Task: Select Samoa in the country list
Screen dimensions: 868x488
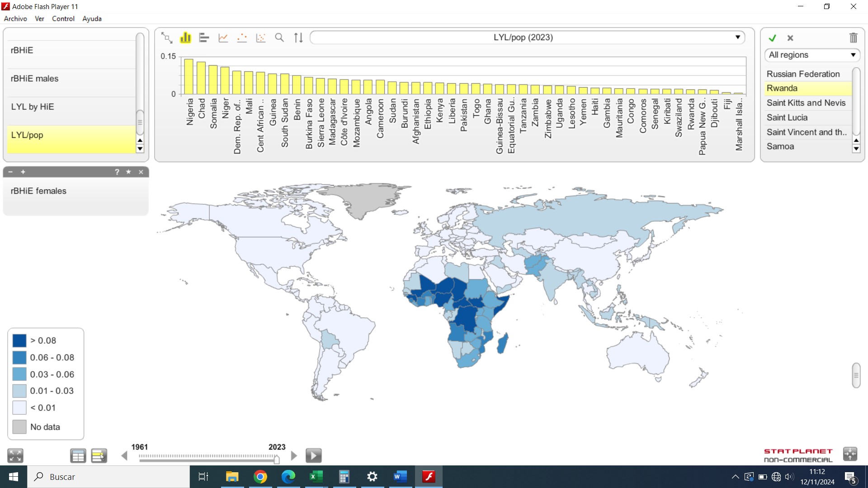Action: coord(808,146)
